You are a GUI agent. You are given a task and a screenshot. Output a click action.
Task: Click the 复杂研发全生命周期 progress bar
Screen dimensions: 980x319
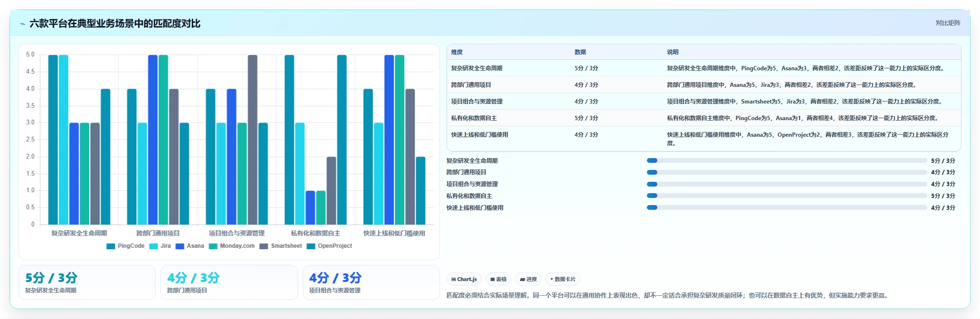(786, 160)
